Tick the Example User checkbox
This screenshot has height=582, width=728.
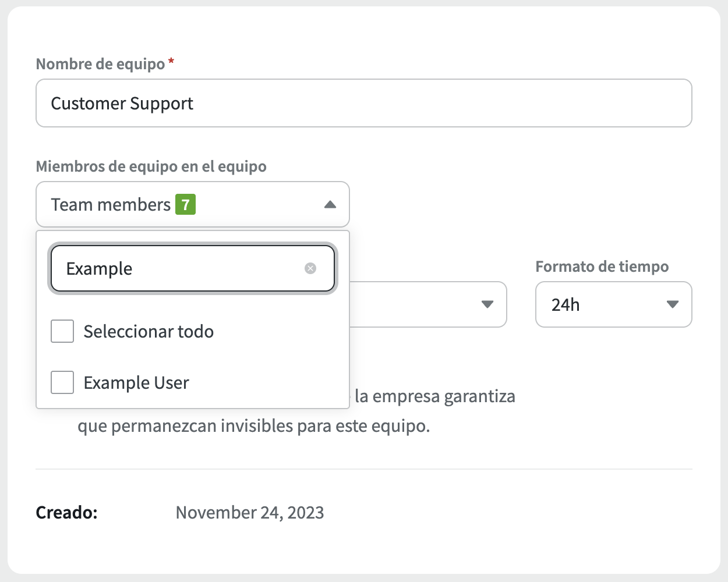point(62,382)
